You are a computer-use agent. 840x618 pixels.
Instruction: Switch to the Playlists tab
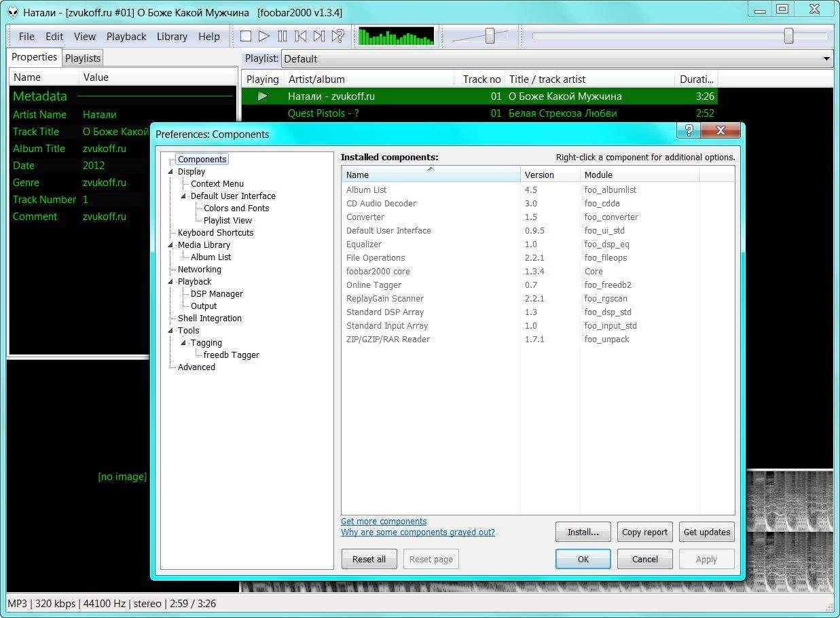(x=83, y=58)
